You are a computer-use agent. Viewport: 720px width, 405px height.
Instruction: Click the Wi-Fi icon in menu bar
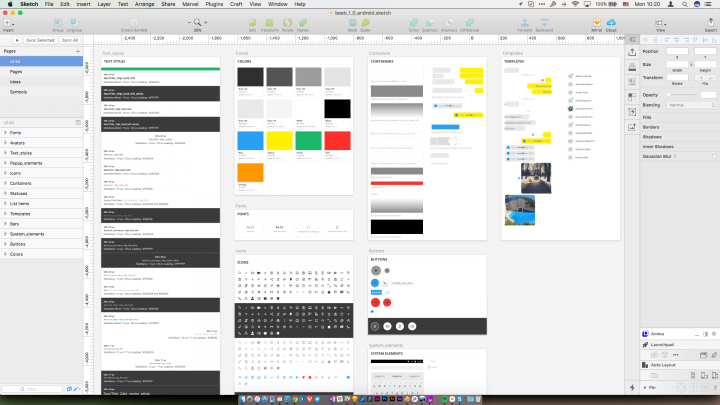(575, 4)
